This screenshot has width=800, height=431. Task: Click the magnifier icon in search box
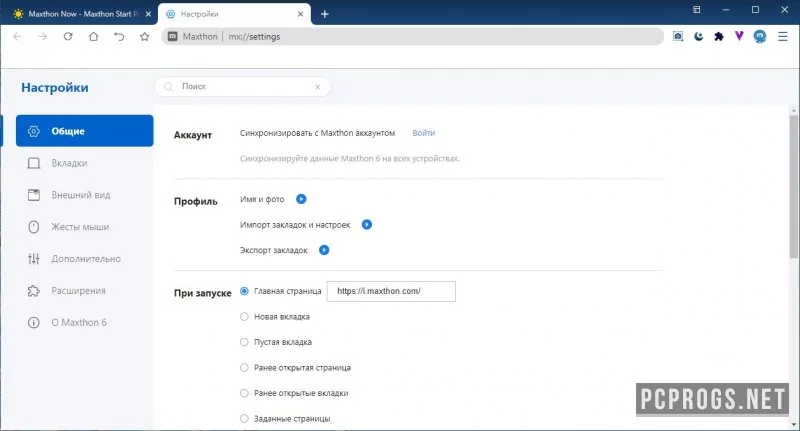click(x=168, y=87)
